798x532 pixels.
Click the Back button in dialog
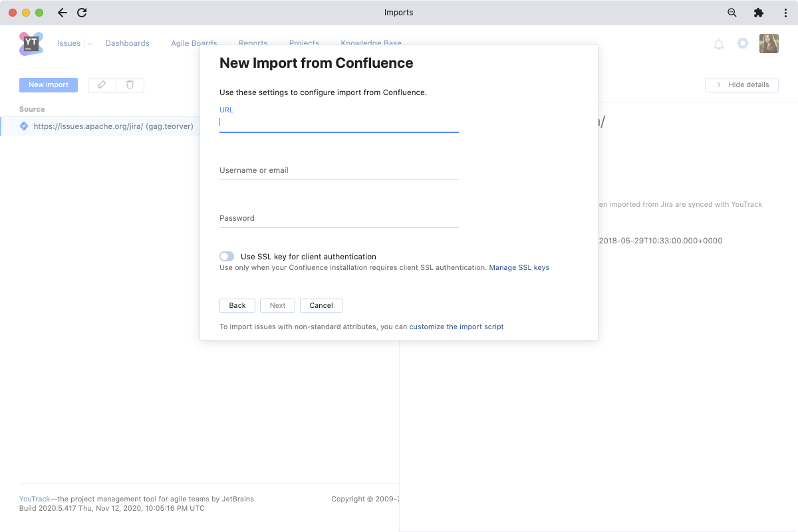coord(237,305)
